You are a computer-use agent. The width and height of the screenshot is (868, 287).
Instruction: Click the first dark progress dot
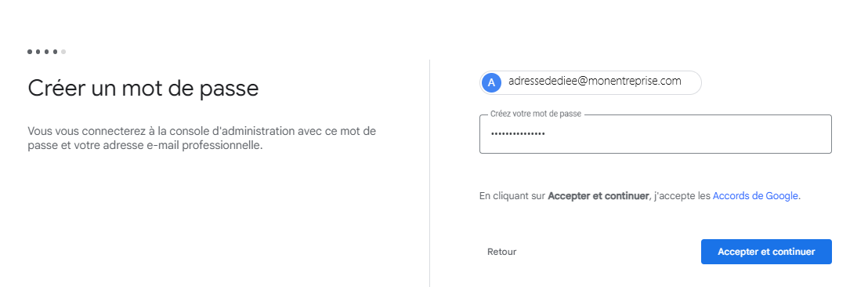click(30, 52)
